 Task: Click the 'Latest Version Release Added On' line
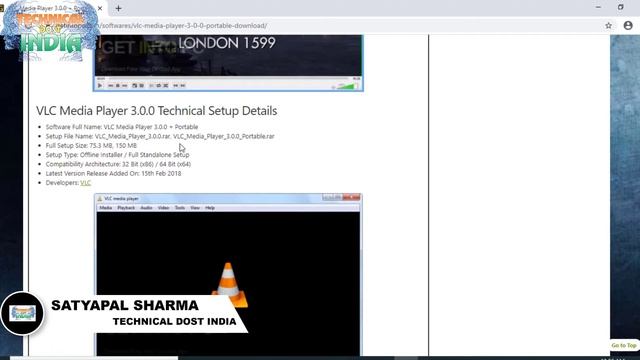[x=113, y=173]
